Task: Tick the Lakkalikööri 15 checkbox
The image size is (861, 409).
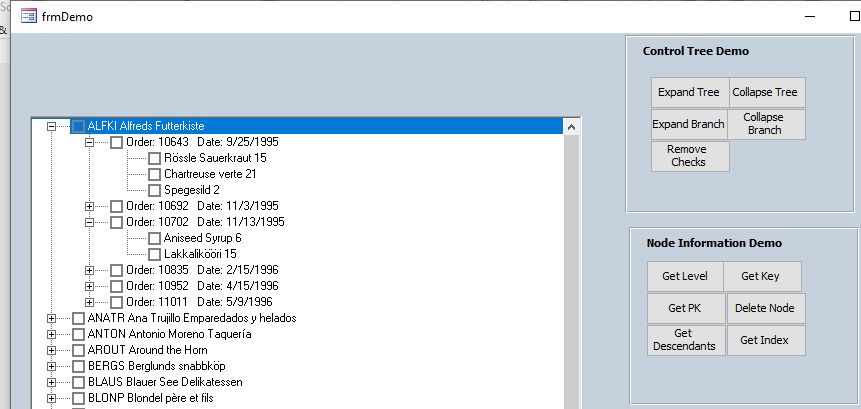Action: [x=154, y=254]
